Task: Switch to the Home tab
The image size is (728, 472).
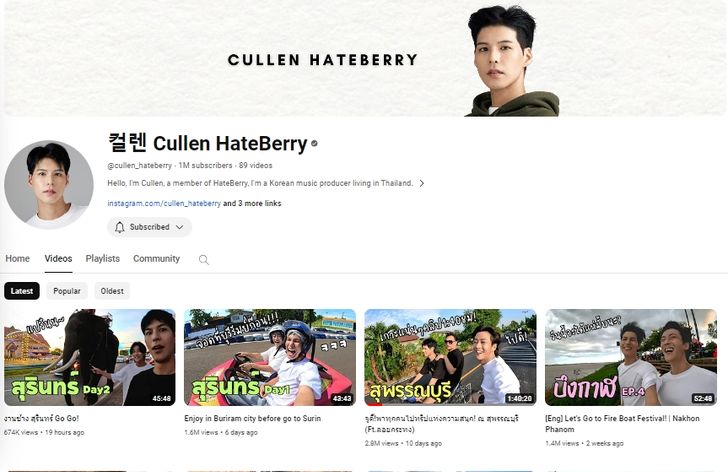Action: click(x=18, y=259)
